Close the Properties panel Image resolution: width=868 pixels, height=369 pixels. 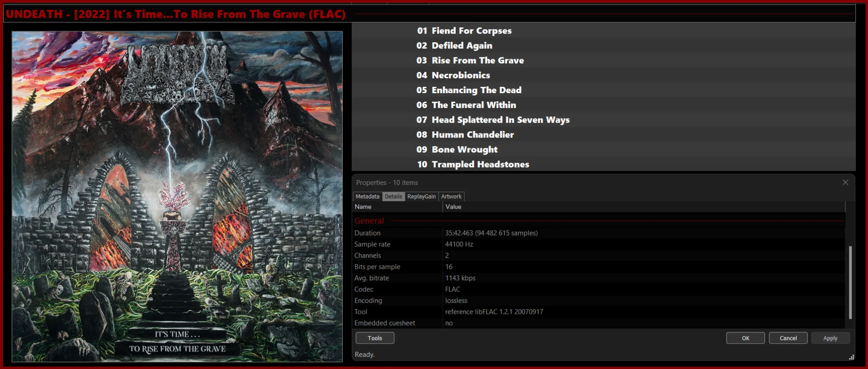point(845,182)
